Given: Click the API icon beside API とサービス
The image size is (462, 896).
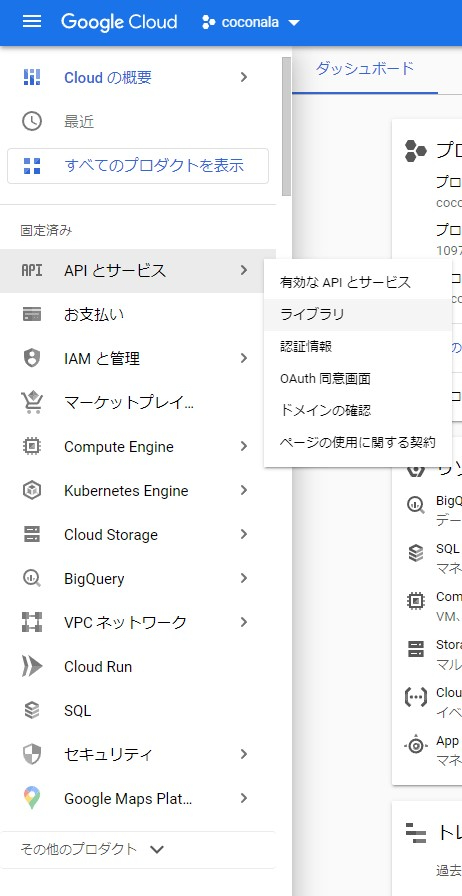Looking at the screenshot, I should pyautogui.click(x=32, y=270).
